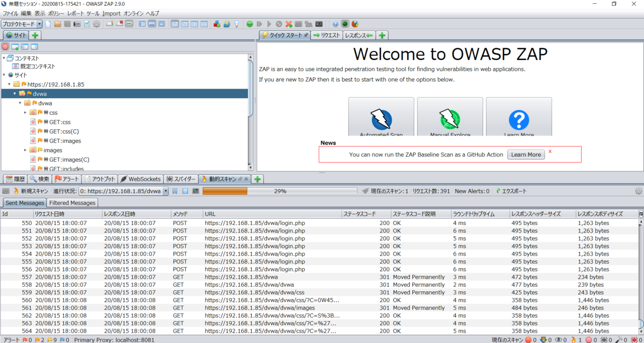Image resolution: width=644 pixels, height=343 pixels.
Task: Sort table by URL column header
Action: tap(273, 214)
